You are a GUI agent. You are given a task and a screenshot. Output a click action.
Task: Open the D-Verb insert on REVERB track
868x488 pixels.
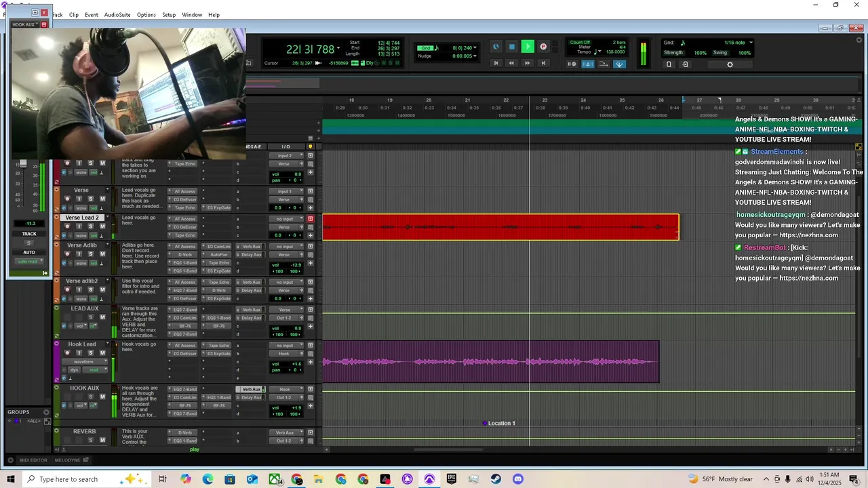tap(184, 432)
